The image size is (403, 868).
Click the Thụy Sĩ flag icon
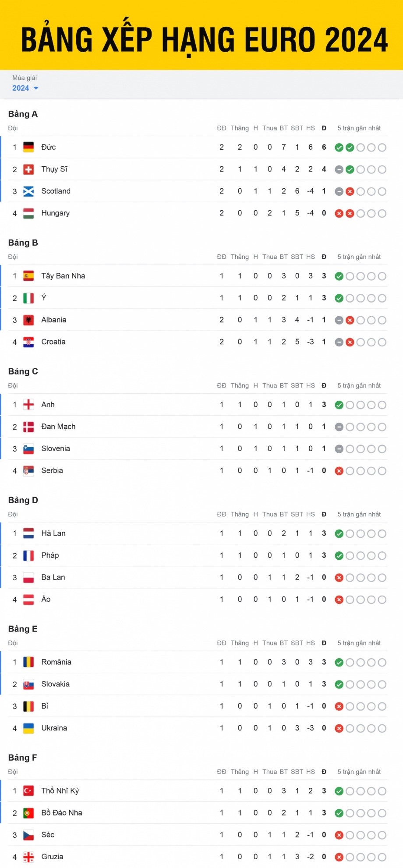(x=28, y=169)
